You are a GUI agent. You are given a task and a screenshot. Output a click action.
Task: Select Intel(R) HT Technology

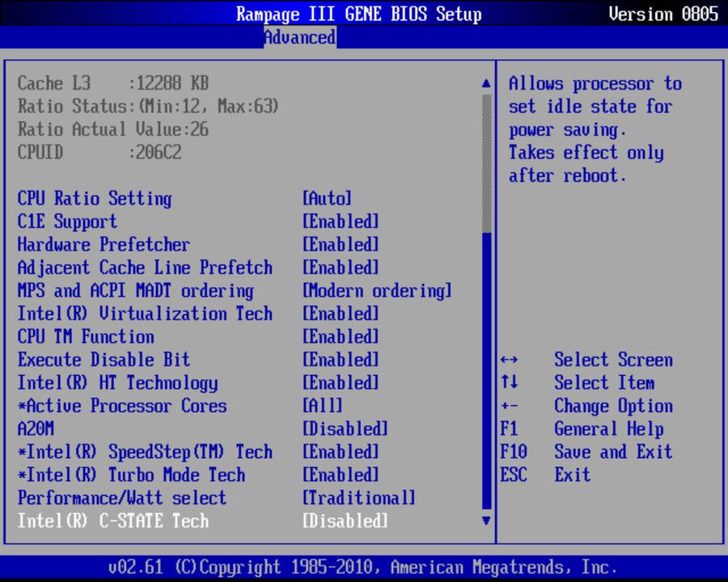[x=118, y=383]
